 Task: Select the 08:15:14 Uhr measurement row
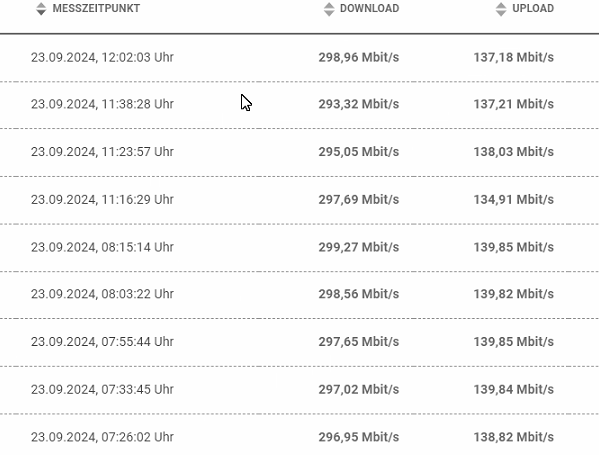[300, 248]
